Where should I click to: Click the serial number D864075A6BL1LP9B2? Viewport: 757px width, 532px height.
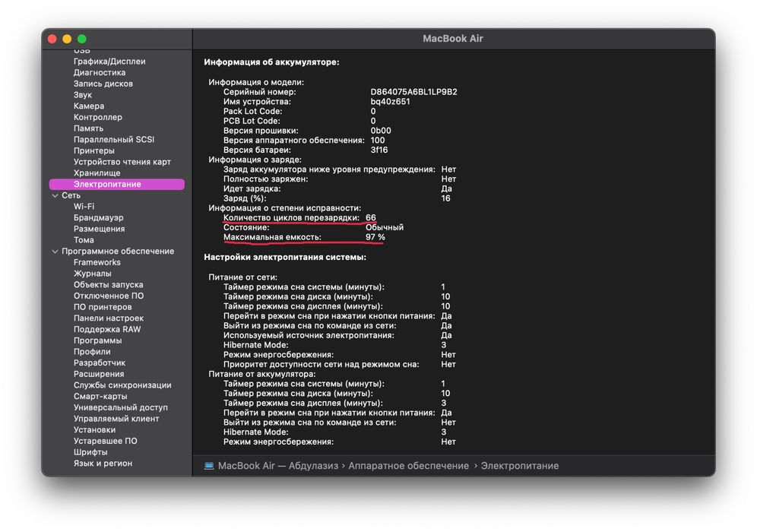(x=413, y=92)
